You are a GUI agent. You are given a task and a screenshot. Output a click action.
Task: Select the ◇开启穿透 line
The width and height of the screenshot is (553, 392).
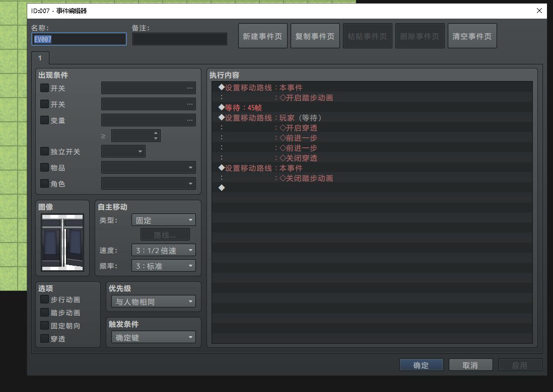[372, 128]
